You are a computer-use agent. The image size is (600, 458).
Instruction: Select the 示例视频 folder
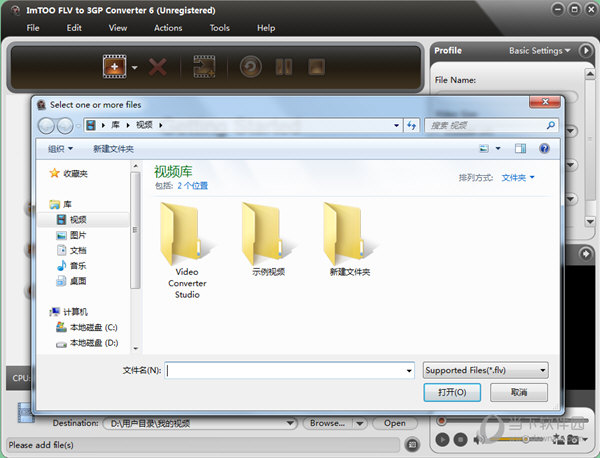point(268,240)
